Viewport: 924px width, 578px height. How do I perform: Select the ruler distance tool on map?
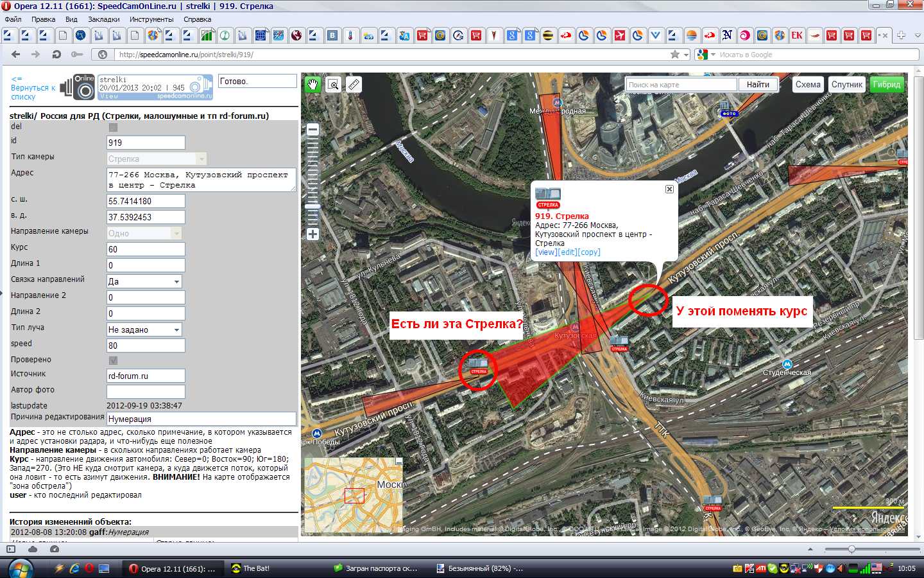tap(354, 84)
